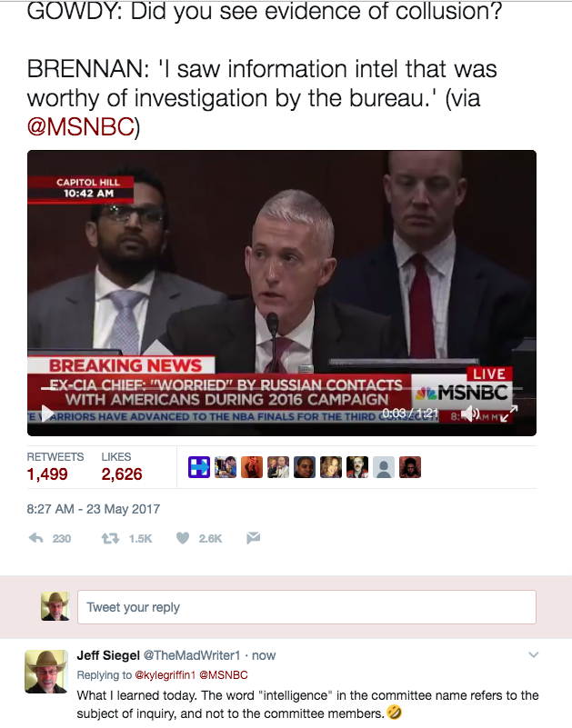572x728 pixels.
Task: Mute the video with the speaker icon
Action: (x=470, y=413)
